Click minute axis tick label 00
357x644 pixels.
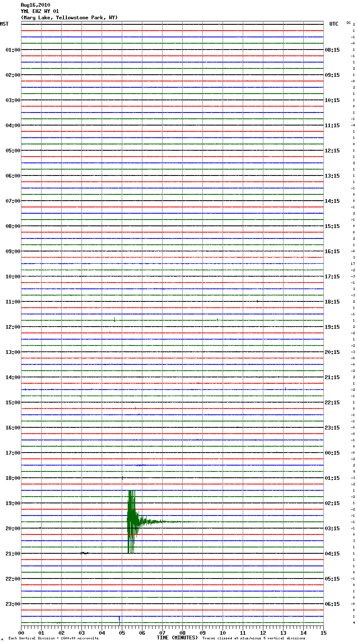pos(21,633)
